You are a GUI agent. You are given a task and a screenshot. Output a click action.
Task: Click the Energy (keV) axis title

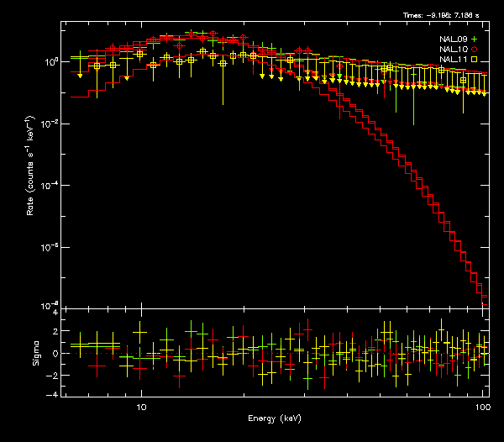pyautogui.click(x=275, y=418)
